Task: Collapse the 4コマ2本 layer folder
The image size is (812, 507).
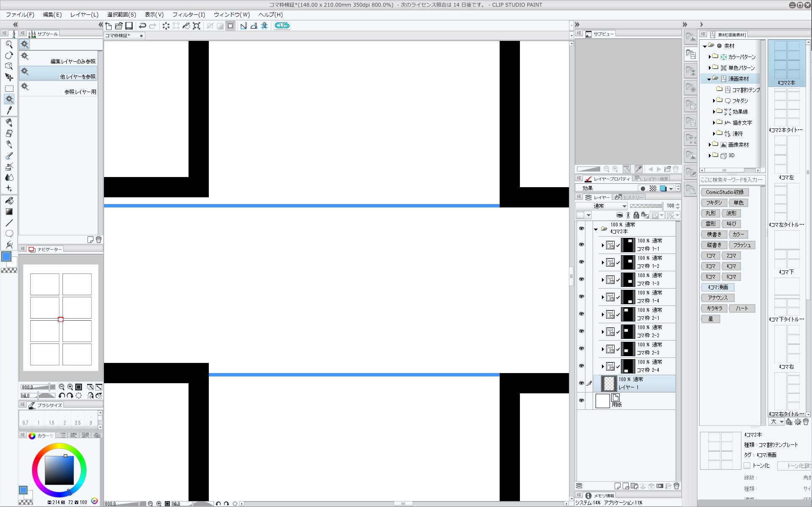Action: pos(596,229)
